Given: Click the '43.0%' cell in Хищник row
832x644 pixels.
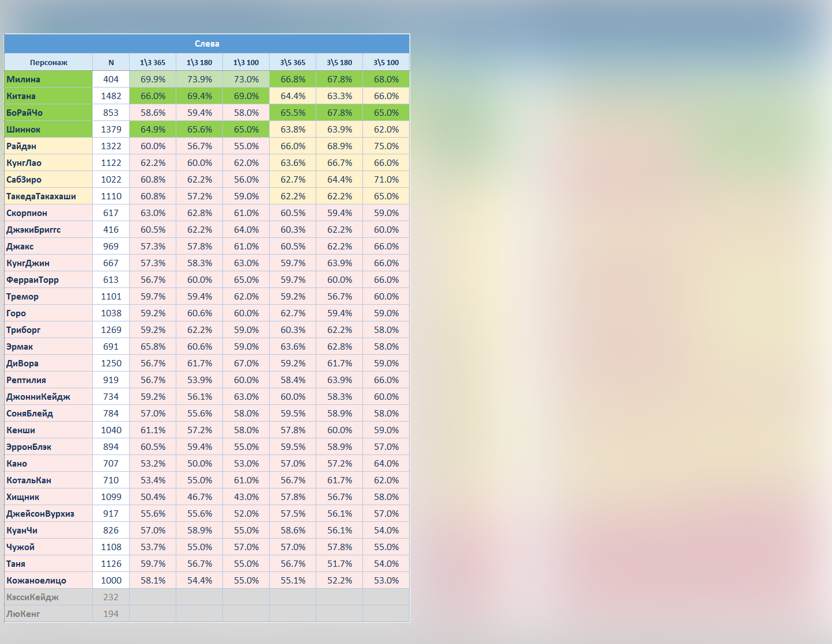Looking at the screenshot, I should (246, 497).
